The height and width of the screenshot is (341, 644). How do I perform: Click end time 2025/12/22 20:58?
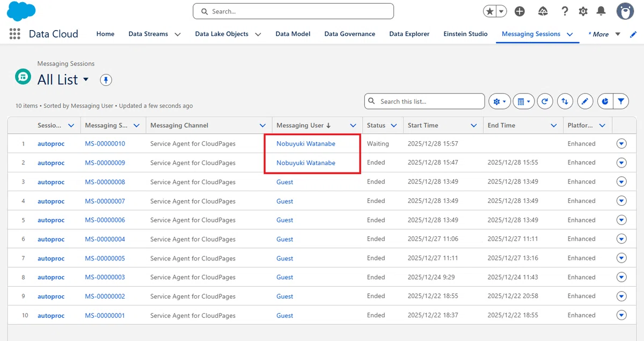513,296
